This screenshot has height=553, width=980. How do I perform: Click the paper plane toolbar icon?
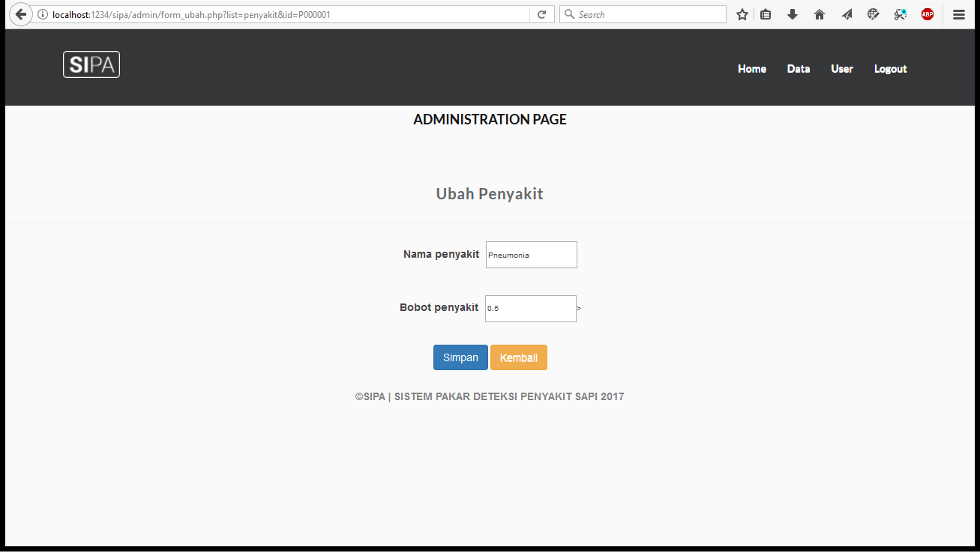click(847, 14)
